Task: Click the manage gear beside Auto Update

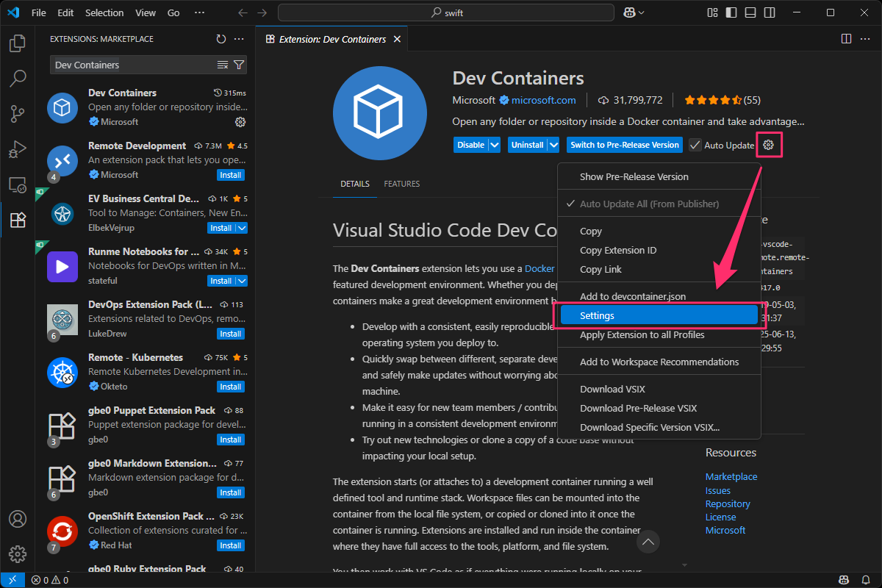Action: coord(769,145)
